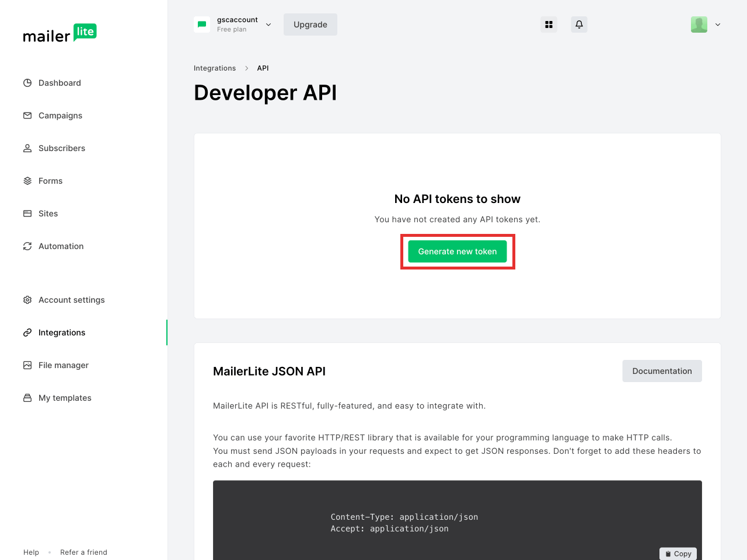Open the File manager
The image size is (747, 560).
63,365
